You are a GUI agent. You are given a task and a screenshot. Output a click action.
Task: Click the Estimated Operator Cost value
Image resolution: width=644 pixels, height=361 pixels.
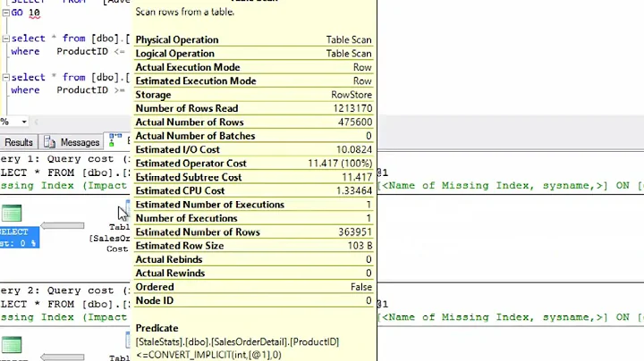[340, 164]
